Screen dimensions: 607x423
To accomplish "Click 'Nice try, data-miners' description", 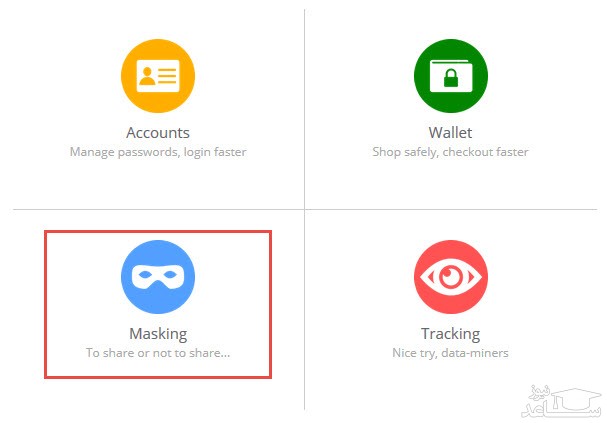I will [x=450, y=353].
